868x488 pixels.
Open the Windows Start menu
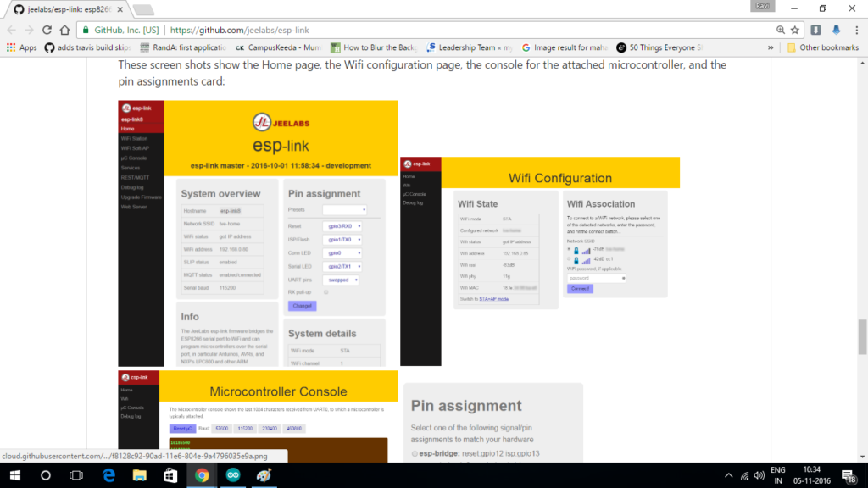point(15,475)
